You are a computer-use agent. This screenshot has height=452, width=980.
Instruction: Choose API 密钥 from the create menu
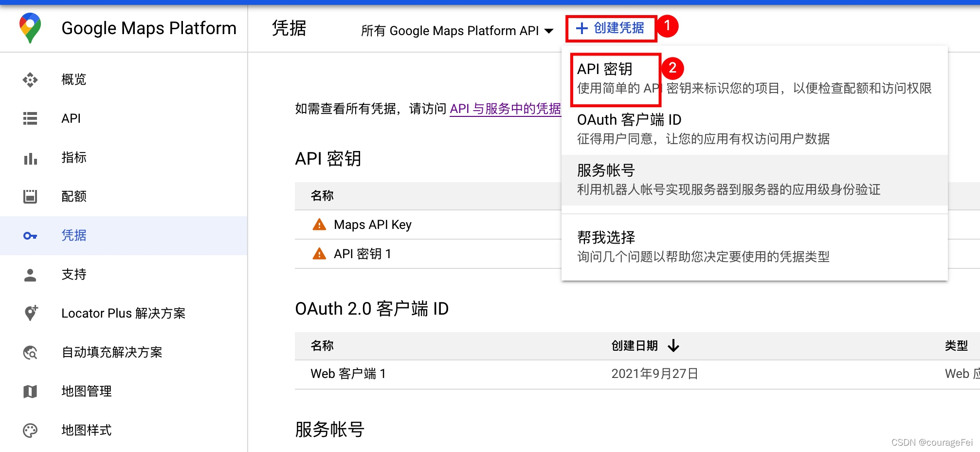[754, 79]
